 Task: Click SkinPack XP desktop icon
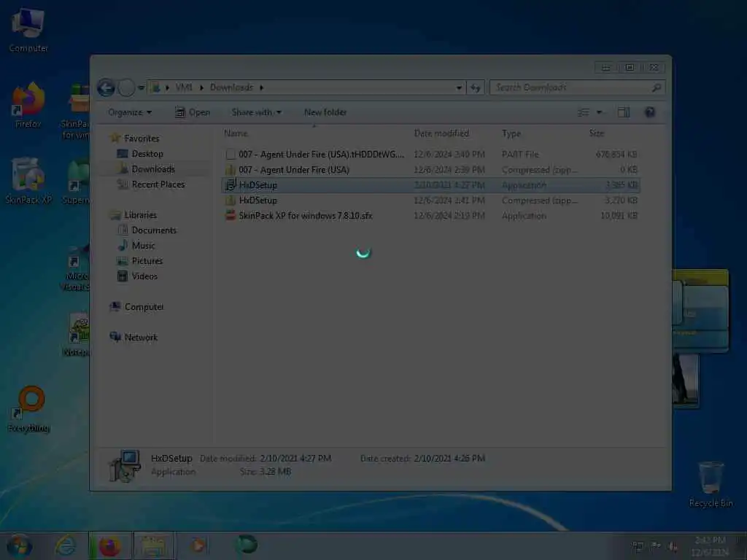(x=28, y=181)
